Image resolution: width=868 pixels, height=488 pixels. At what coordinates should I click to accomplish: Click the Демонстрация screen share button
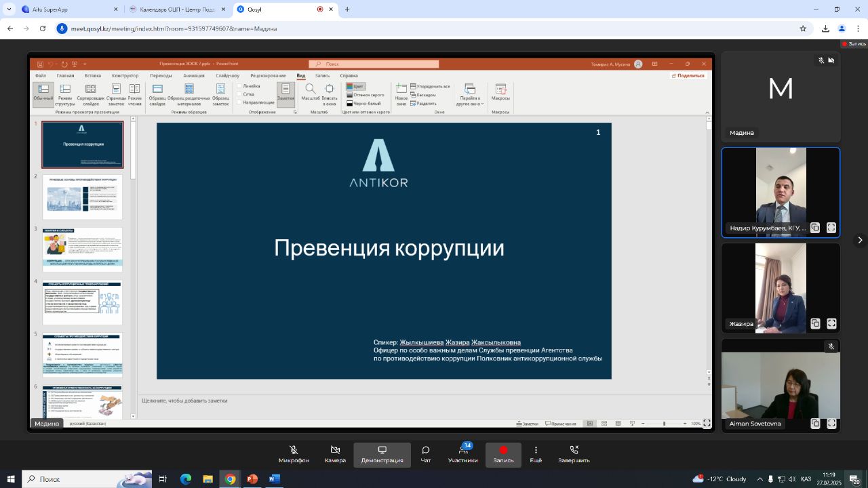[x=382, y=454]
